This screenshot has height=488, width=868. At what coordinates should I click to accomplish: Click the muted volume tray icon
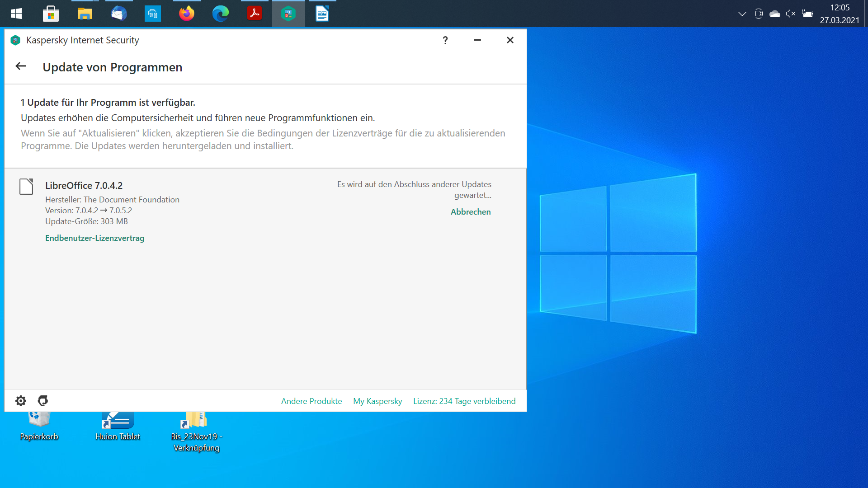point(790,14)
